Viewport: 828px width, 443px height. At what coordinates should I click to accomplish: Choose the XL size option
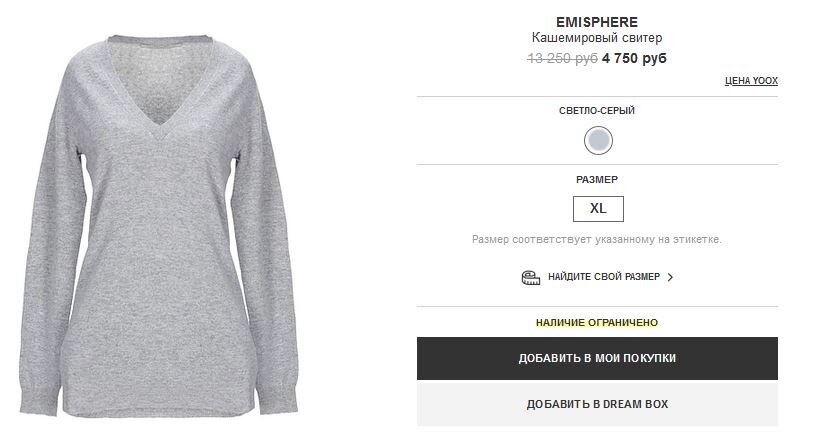598,209
